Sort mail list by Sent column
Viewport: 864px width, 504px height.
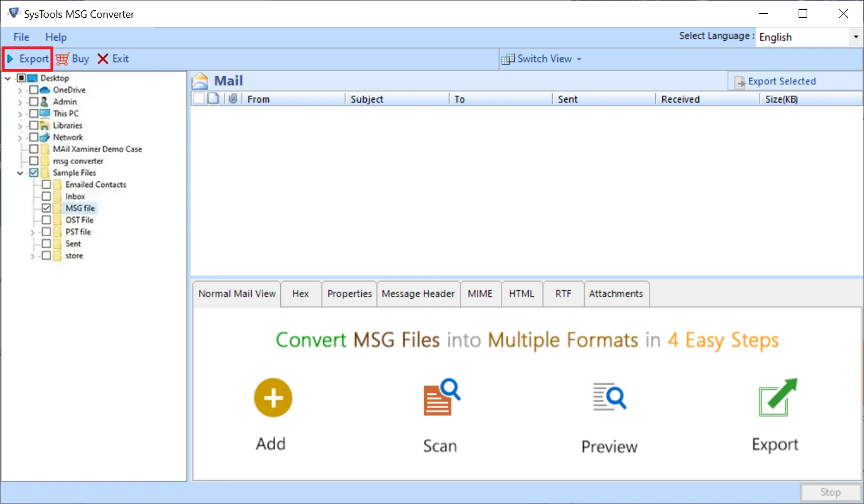604,99
